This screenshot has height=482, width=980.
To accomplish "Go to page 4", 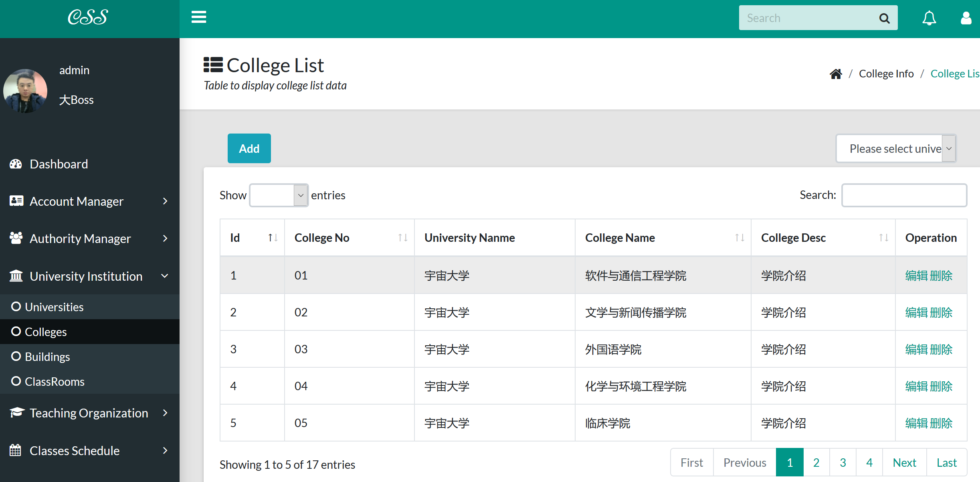I will tap(869, 462).
